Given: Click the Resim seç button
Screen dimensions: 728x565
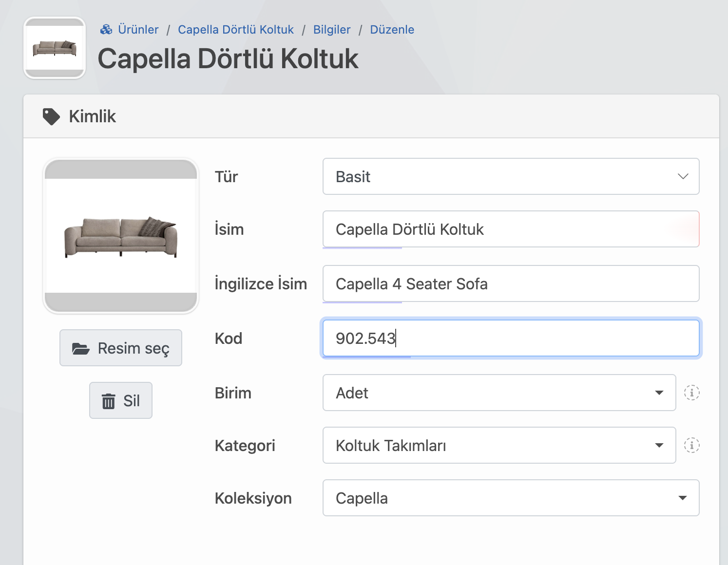Looking at the screenshot, I should pos(121,348).
